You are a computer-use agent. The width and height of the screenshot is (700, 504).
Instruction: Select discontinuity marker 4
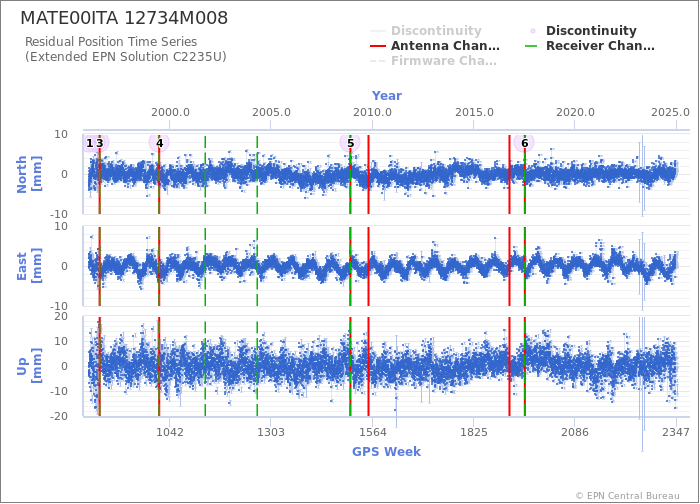(159, 143)
